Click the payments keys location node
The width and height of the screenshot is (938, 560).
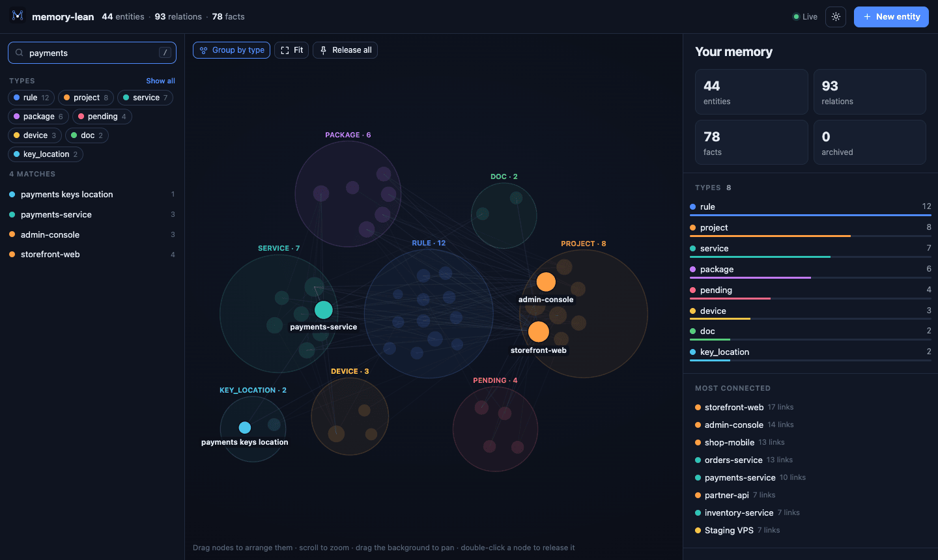(245, 428)
